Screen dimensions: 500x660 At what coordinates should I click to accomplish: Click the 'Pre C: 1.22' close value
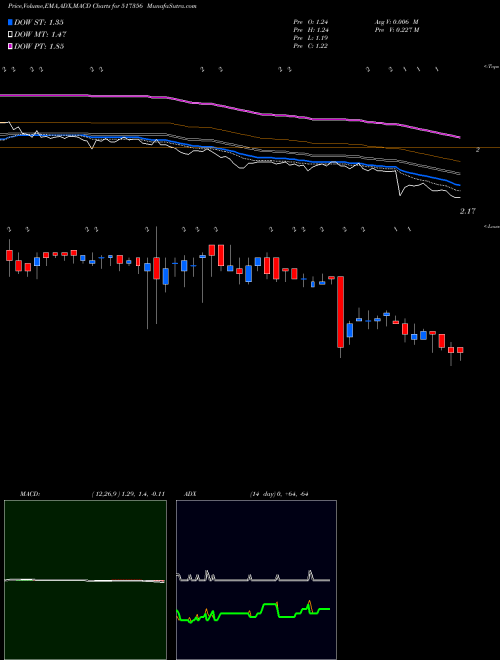(311, 46)
